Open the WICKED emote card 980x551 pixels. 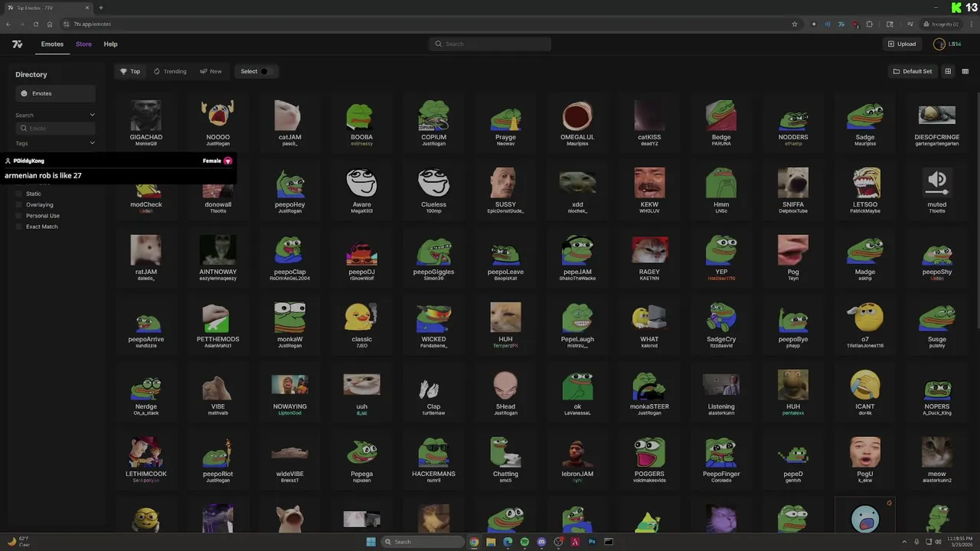pyautogui.click(x=433, y=323)
